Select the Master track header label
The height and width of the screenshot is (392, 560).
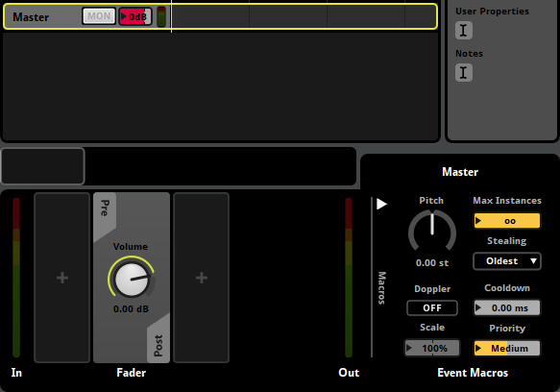click(31, 16)
